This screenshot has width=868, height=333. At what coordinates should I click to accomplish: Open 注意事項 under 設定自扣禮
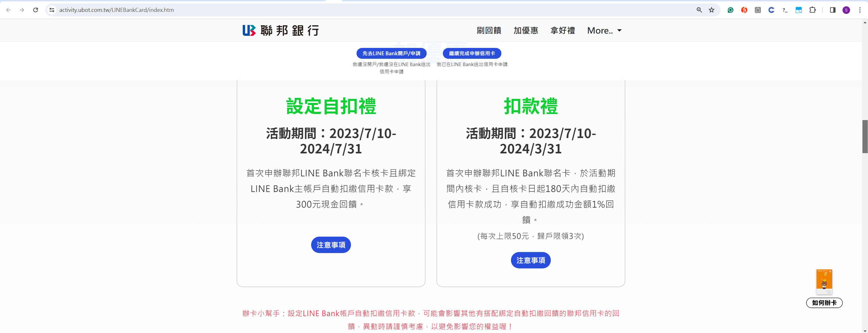(331, 245)
